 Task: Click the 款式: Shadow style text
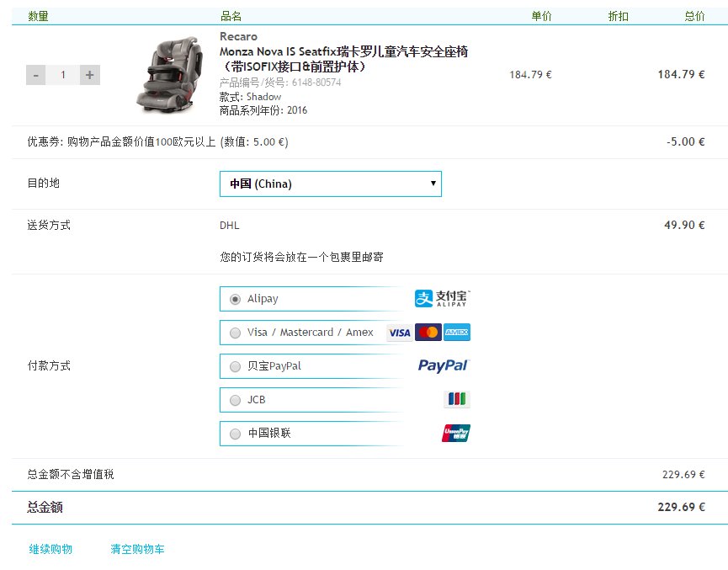pos(250,97)
